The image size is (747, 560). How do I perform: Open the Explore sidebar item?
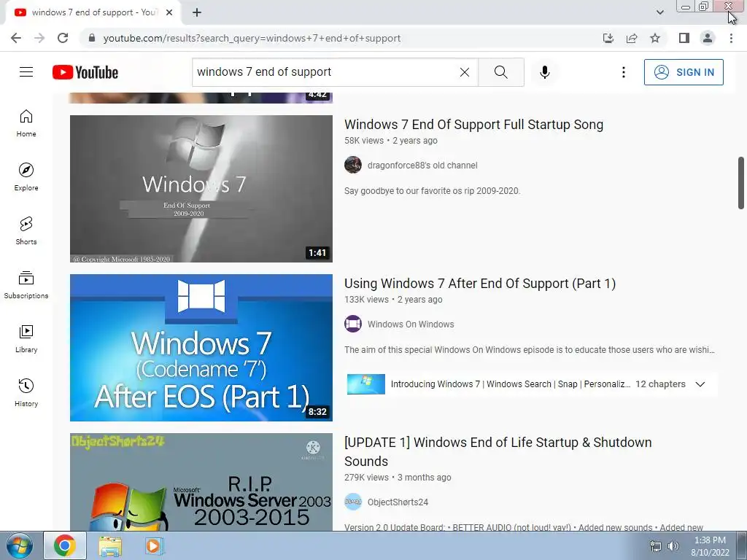(26, 177)
